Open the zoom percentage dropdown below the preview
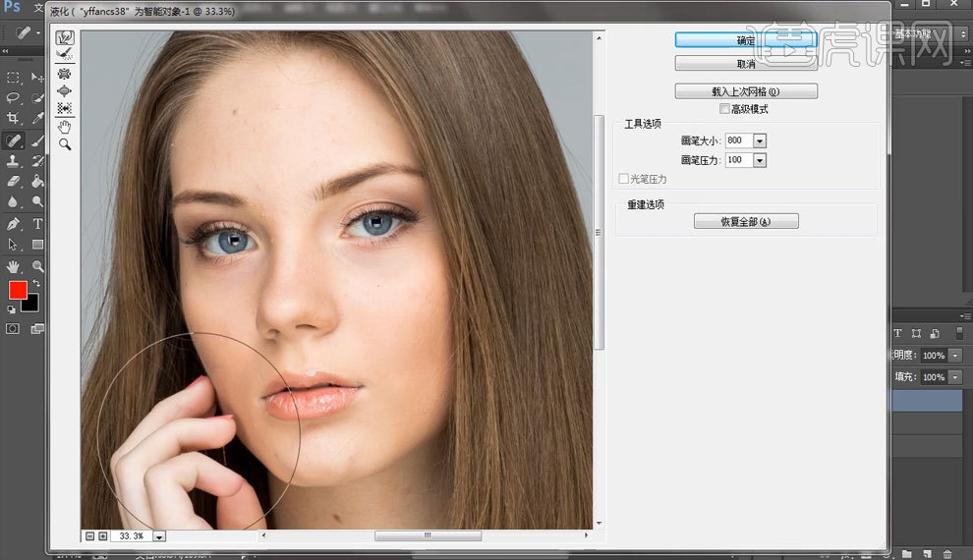The height and width of the screenshot is (560, 973). click(159, 536)
